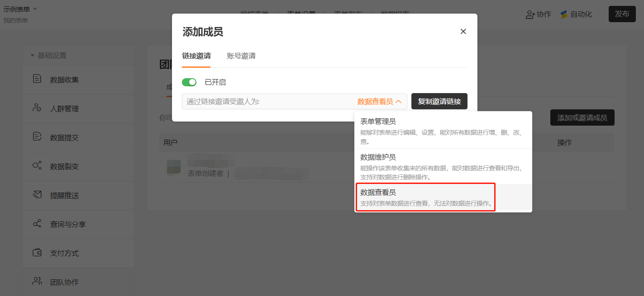This screenshot has height=296, width=644.
Task: Click the 自动化 lightning icon
Action: click(564, 14)
